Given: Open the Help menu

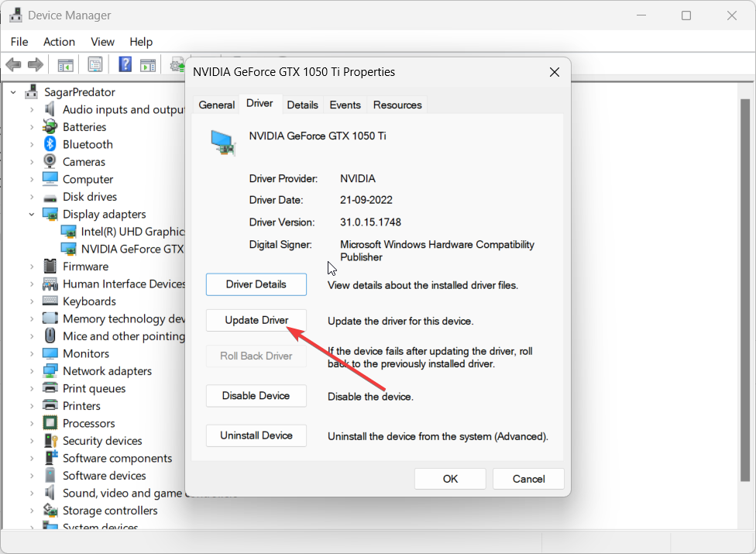Looking at the screenshot, I should pos(141,42).
